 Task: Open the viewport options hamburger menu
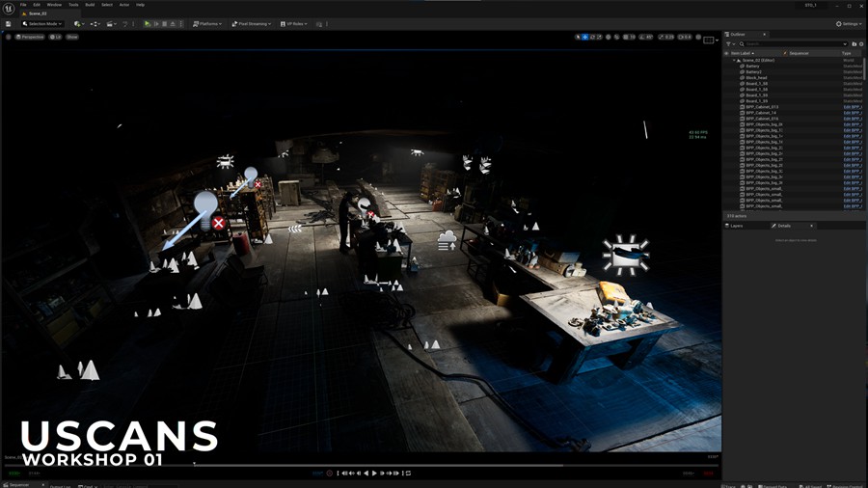pyautogui.click(x=9, y=37)
